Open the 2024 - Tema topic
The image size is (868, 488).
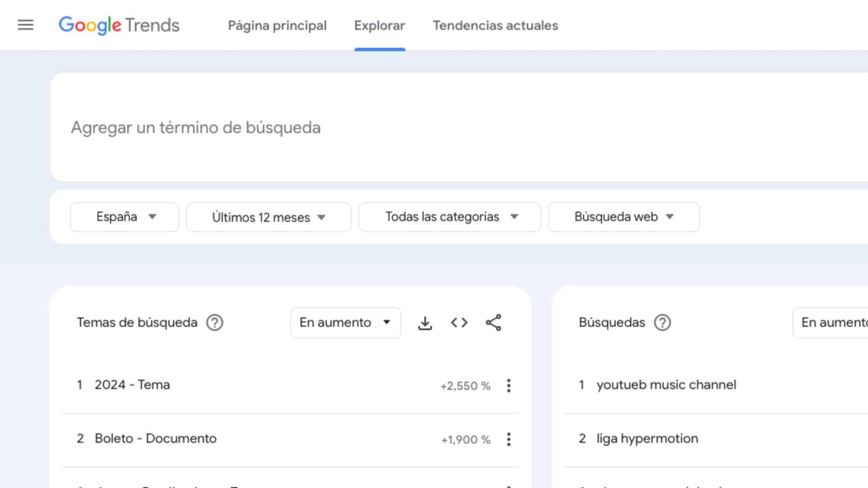(x=132, y=385)
